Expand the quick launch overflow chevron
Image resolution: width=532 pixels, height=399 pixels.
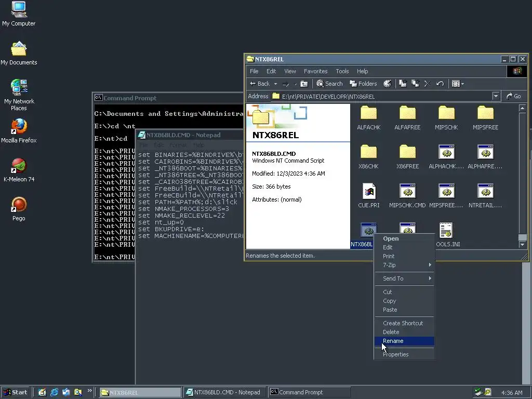click(89, 391)
